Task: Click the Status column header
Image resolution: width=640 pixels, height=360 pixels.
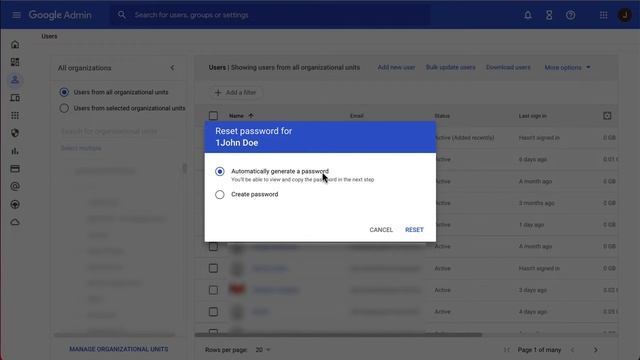Action: point(442,116)
